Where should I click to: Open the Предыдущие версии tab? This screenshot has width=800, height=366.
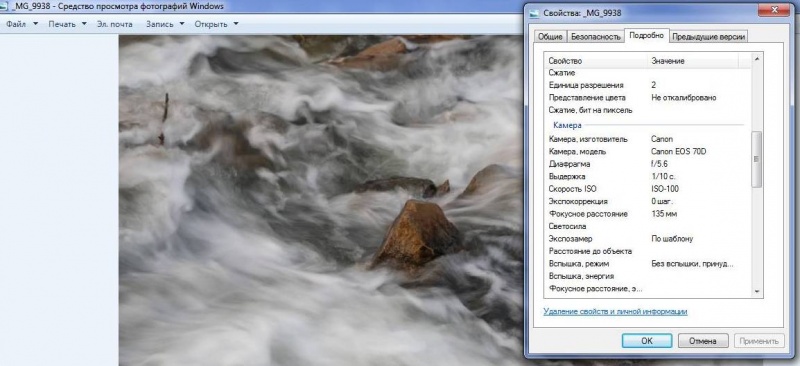(709, 37)
